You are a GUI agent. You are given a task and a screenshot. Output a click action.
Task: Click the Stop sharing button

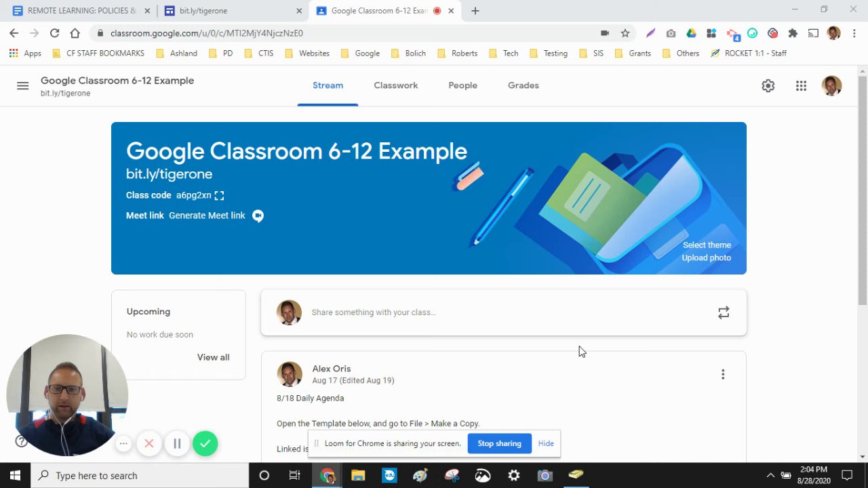pos(499,444)
